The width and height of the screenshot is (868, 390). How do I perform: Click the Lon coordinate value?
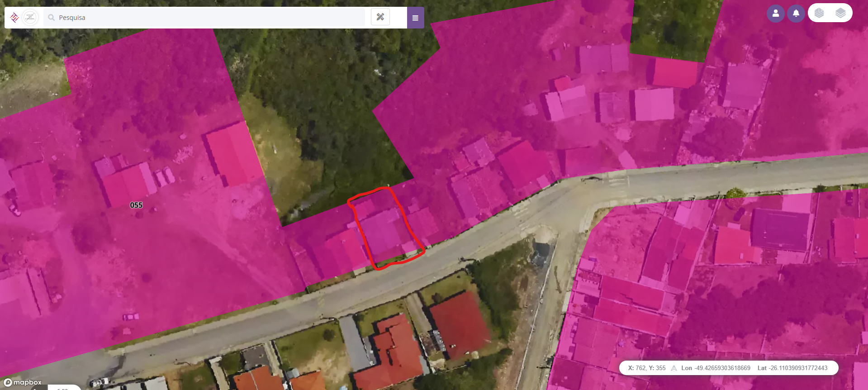coord(722,368)
